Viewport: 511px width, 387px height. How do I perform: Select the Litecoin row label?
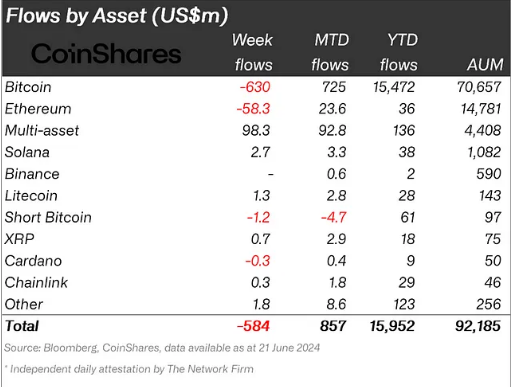click(31, 196)
